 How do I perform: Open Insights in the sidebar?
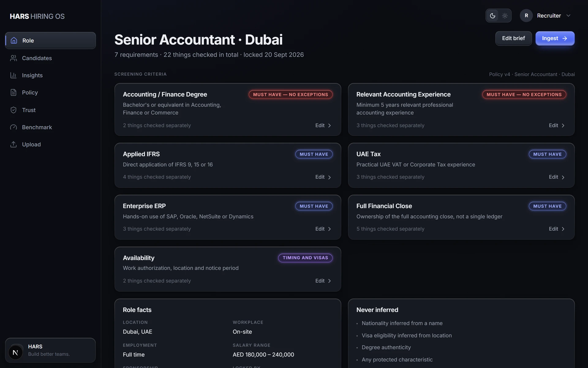tap(50, 75)
